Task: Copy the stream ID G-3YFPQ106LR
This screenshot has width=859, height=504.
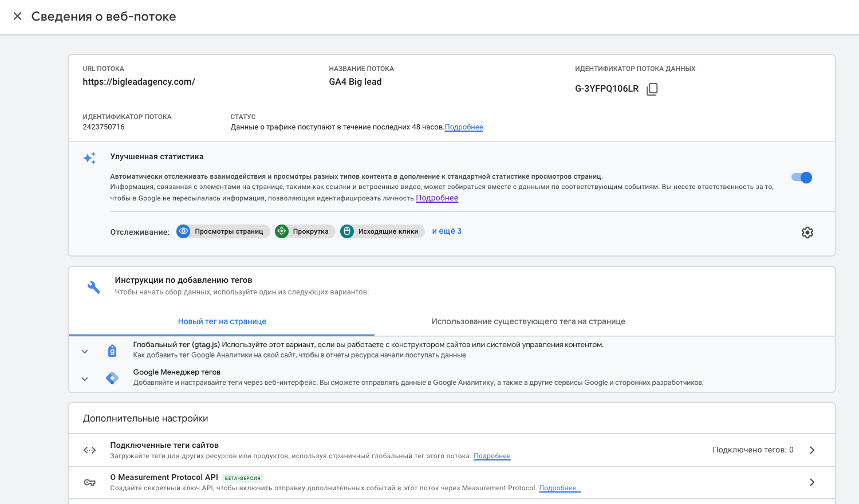Action: [x=652, y=89]
